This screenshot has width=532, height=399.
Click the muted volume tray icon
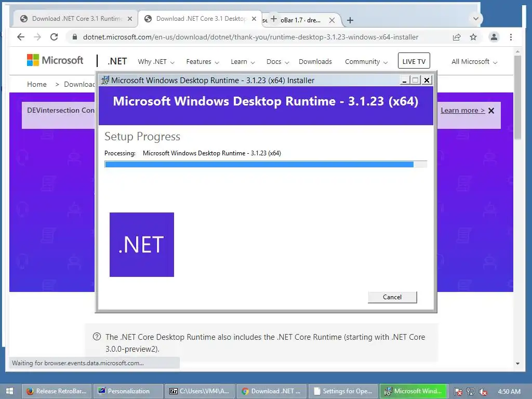483,392
